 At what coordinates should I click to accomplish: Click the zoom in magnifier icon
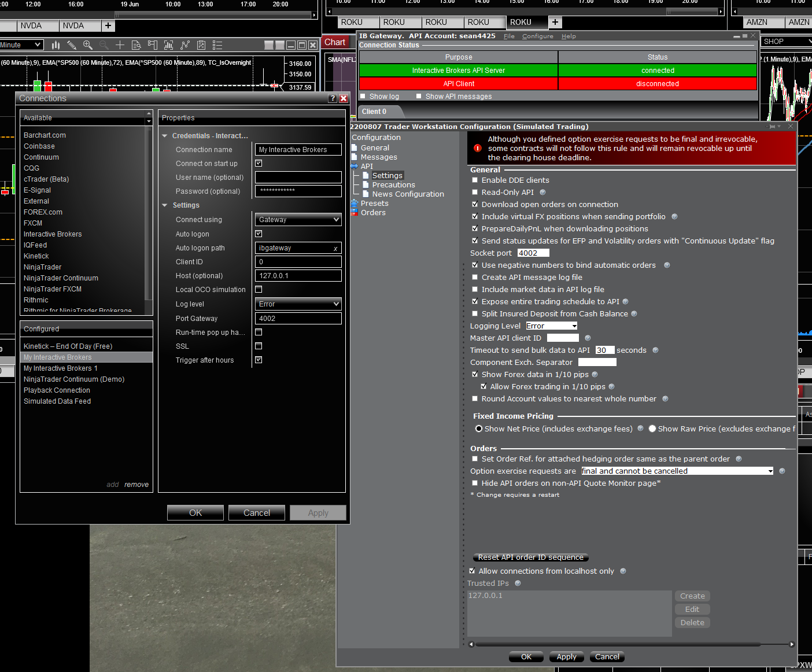88,45
